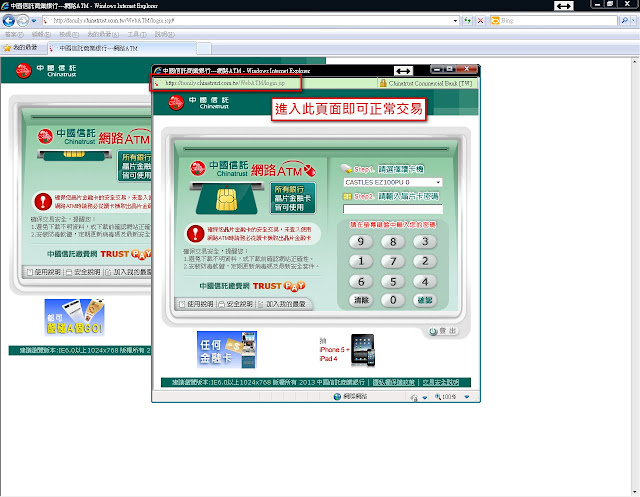Screen dimensions: 640x497
Task: Click 安全說明 in the background window
Action: coord(83,272)
